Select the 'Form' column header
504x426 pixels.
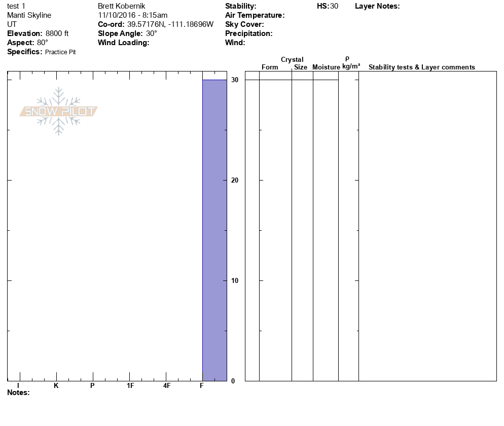pyautogui.click(x=270, y=67)
